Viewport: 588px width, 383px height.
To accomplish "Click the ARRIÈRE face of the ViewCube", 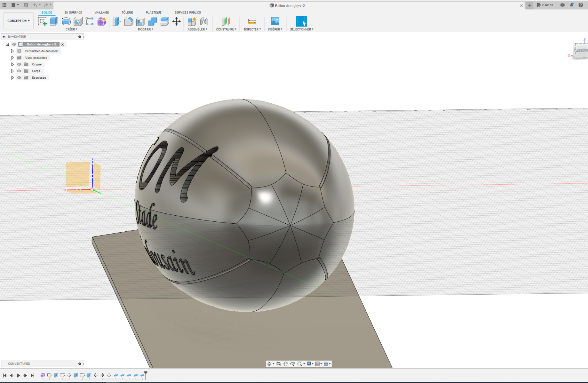I will coord(581,51).
